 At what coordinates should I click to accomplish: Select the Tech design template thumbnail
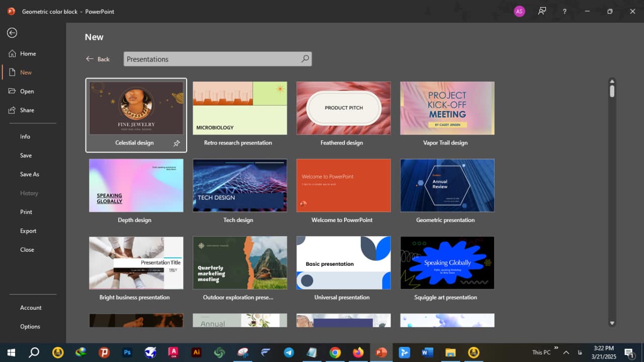point(239,185)
